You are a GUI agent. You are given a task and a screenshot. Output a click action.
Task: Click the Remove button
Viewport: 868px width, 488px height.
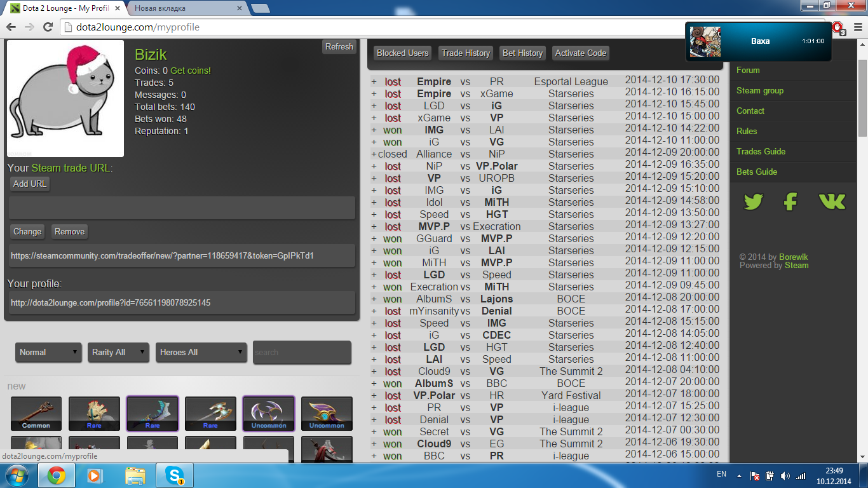point(69,232)
